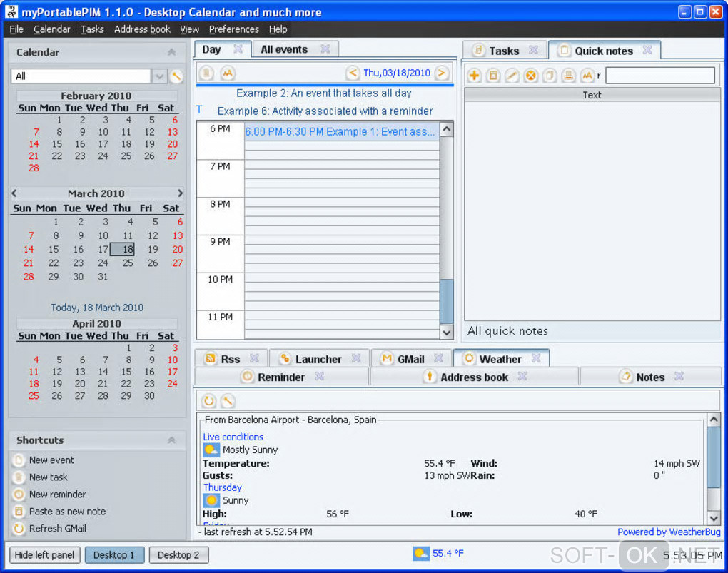This screenshot has height=573, width=728.
Task: Go to previous day arrow
Action: [x=353, y=73]
